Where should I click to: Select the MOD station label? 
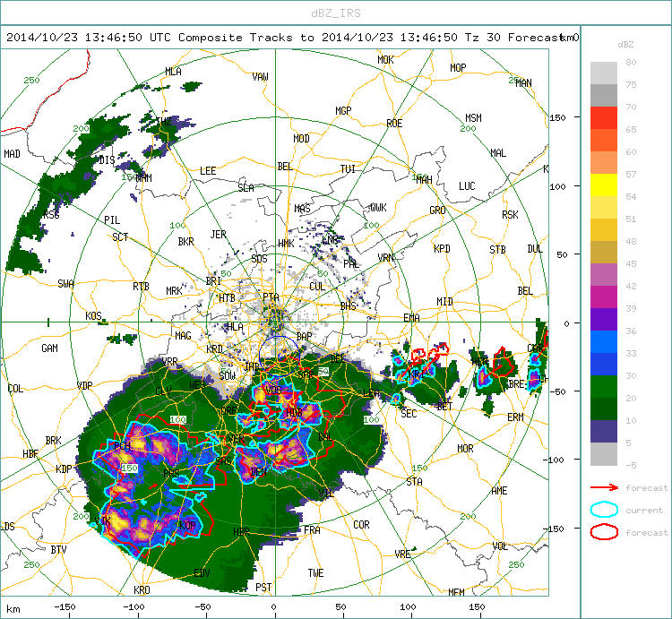(x=301, y=138)
